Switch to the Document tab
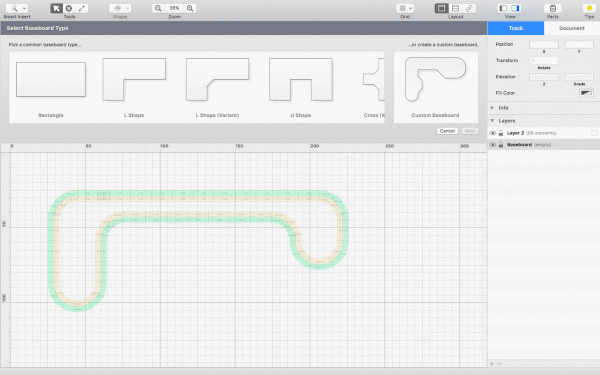This screenshot has height=375, width=600. tap(572, 28)
